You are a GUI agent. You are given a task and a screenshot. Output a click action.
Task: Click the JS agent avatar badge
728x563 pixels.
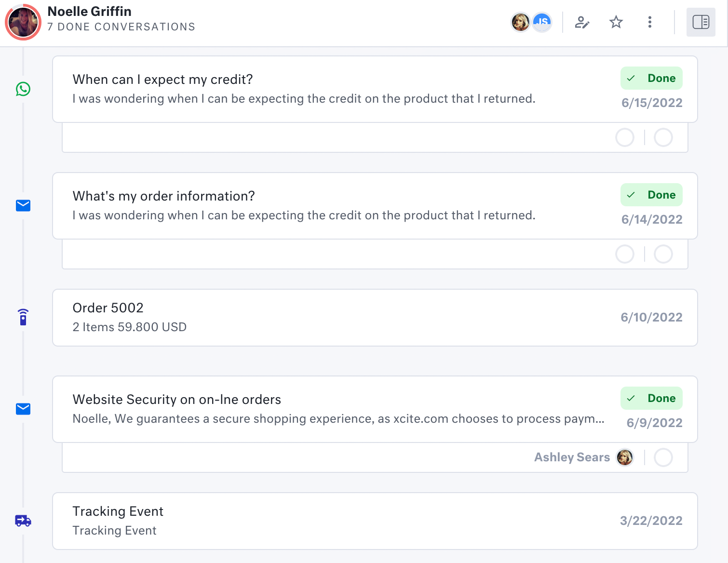pyautogui.click(x=542, y=22)
